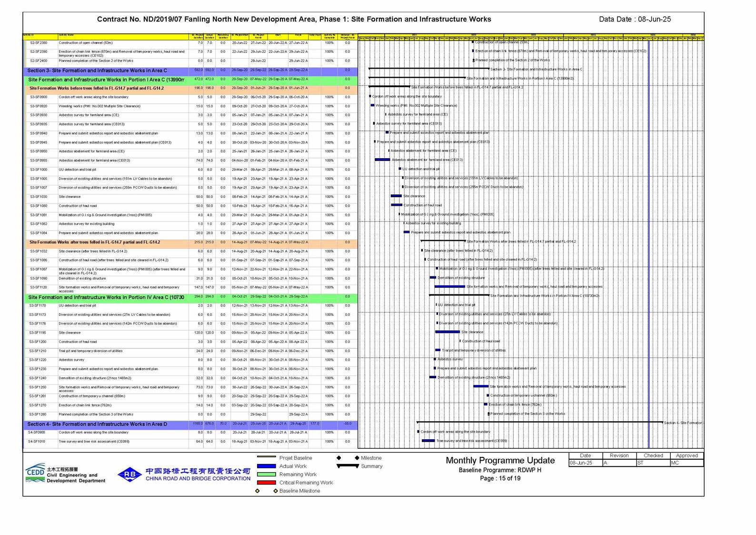Click the 'Monthly Programme Update' title
The width and height of the screenshot is (756, 535).
tap(500, 460)
